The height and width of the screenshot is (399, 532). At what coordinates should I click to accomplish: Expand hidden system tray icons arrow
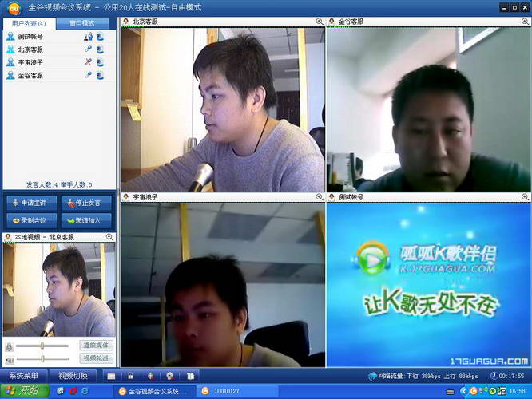point(463,391)
